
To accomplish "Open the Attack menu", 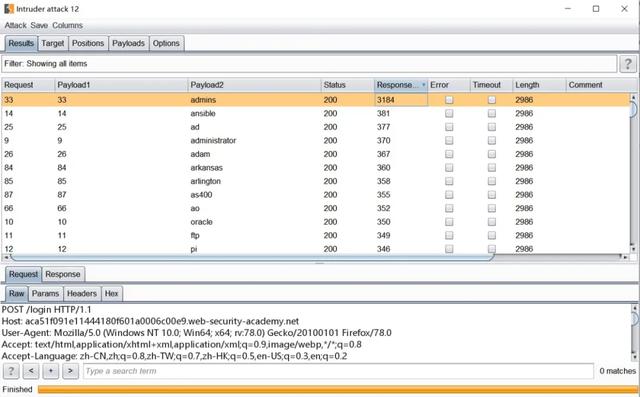I will click(16, 25).
